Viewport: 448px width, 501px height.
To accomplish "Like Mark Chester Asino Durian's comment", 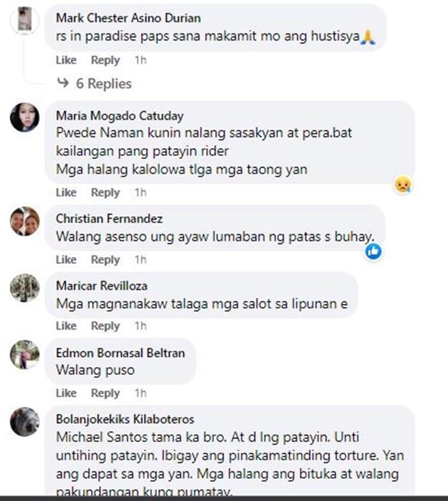I will (66, 60).
